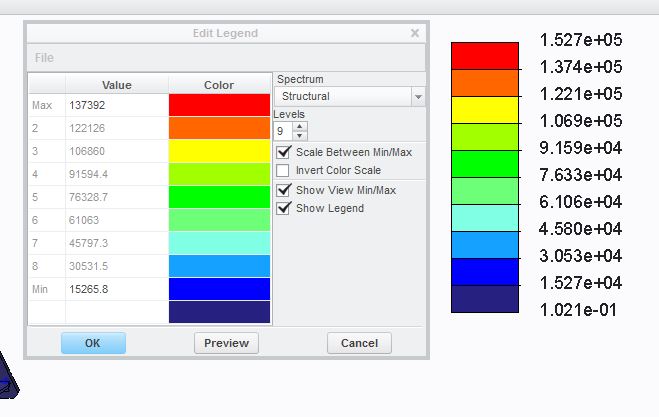
Task: Click the blue color swatch in Min row
Action: click(x=219, y=289)
